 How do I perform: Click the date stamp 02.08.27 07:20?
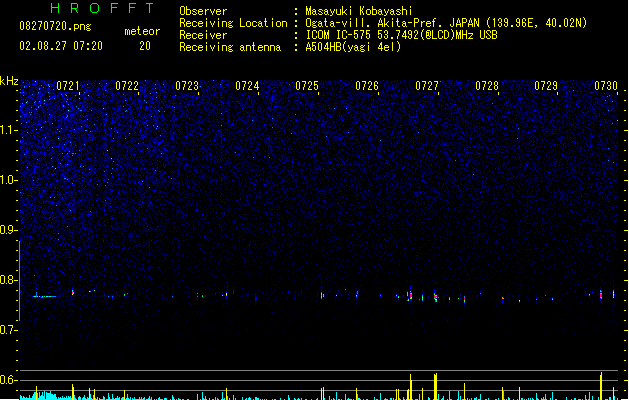click(61, 46)
